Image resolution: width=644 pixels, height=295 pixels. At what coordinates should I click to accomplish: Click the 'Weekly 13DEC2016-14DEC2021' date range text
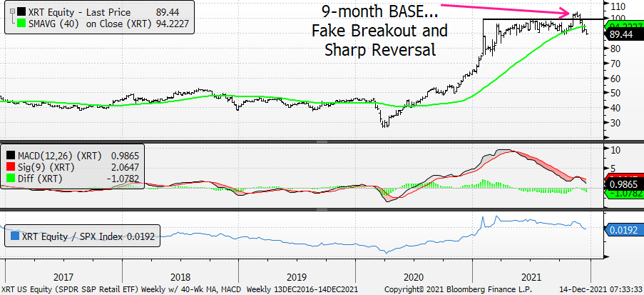point(303,289)
